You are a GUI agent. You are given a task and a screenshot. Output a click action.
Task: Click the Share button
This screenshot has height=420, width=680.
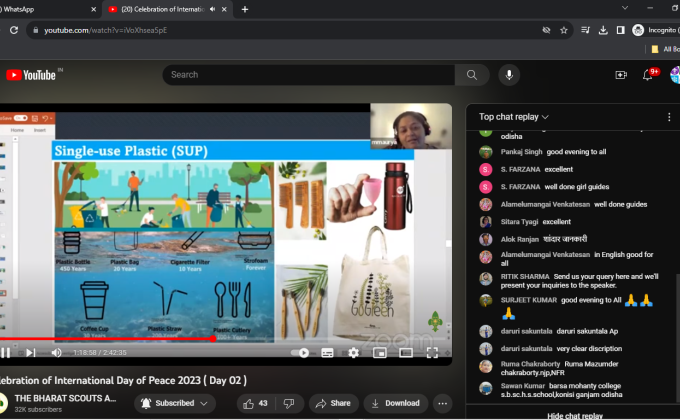tap(334, 403)
